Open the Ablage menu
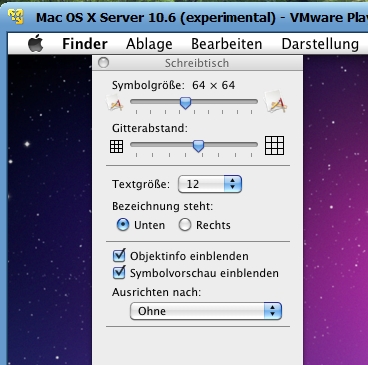Screen dimensions: 368x365 [149, 44]
